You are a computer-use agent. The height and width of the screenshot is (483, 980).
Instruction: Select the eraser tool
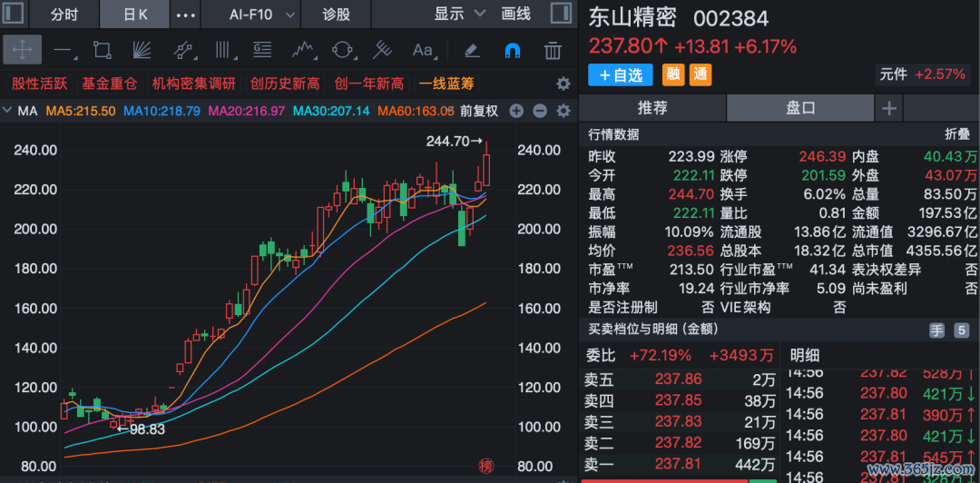[472, 50]
